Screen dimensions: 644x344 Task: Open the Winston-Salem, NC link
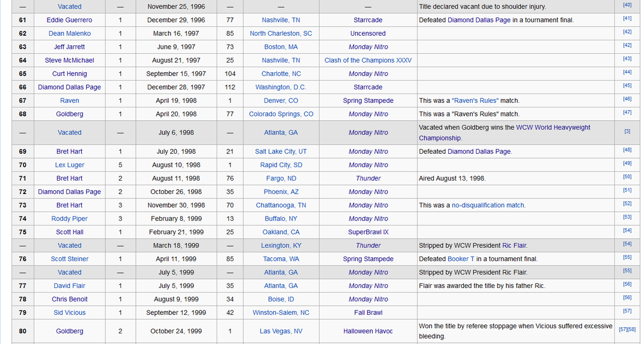click(x=281, y=313)
